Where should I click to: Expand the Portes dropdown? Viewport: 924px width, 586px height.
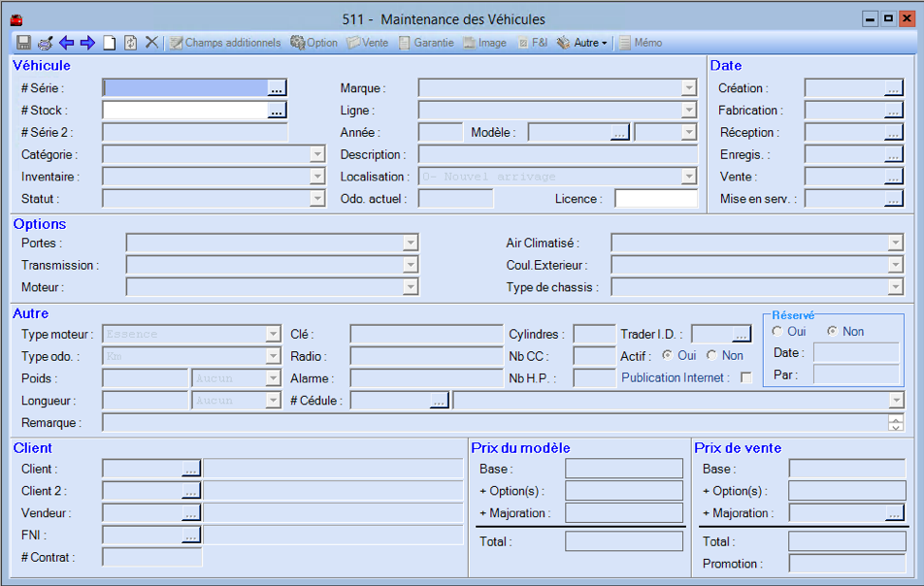[411, 243]
